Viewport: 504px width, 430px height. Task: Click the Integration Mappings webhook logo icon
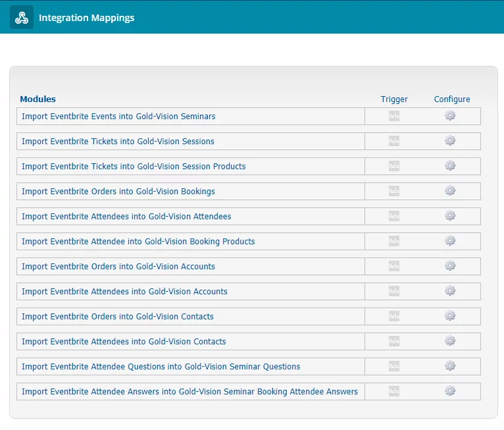coord(22,17)
